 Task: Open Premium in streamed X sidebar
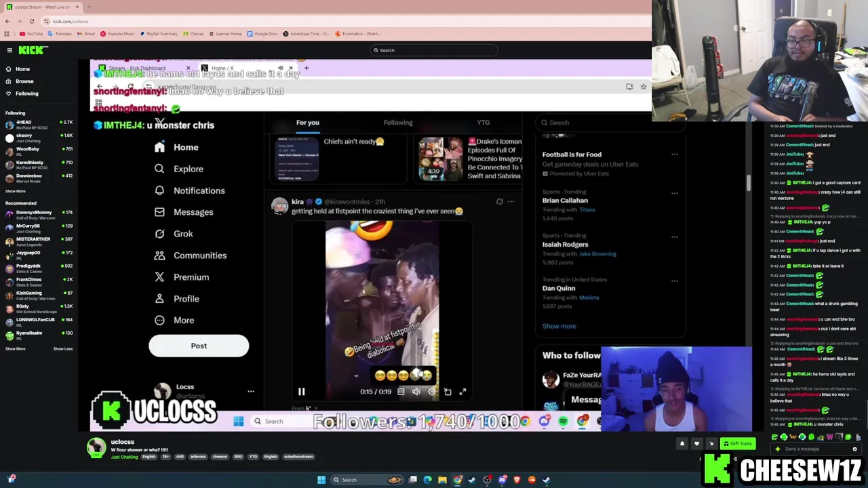tap(181, 277)
